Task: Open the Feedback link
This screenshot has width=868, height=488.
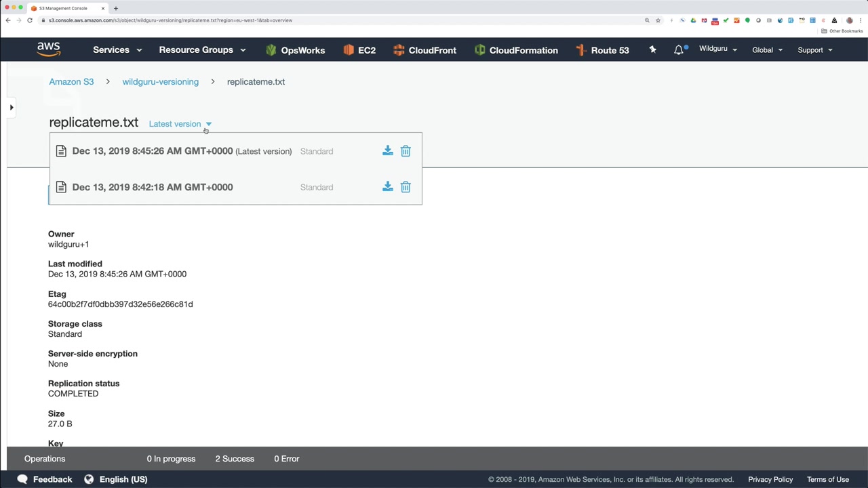Action: [45, 479]
